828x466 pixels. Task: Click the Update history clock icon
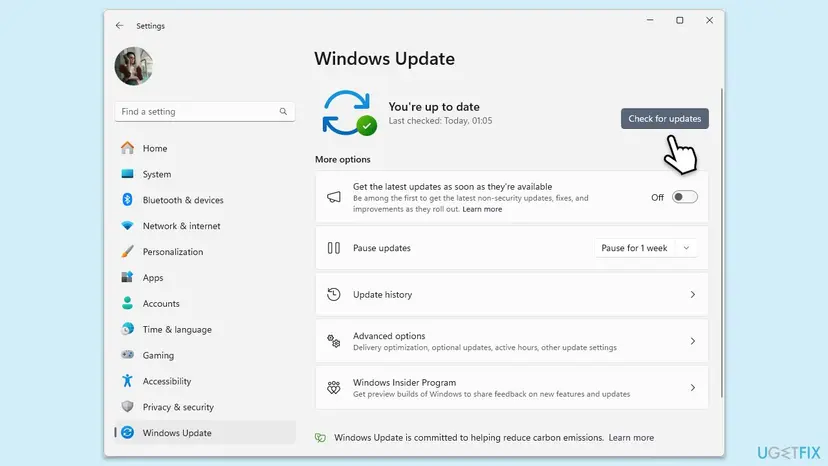[334, 294]
